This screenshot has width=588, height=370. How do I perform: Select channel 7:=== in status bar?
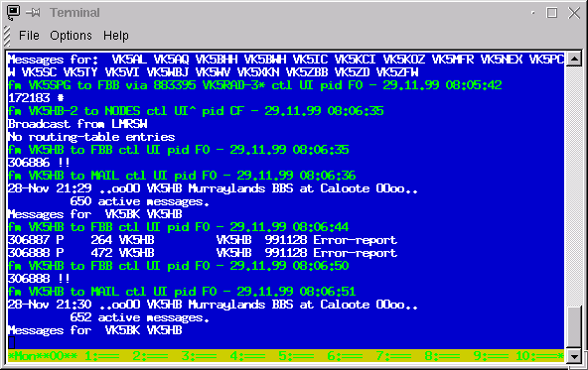click(393, 356)
